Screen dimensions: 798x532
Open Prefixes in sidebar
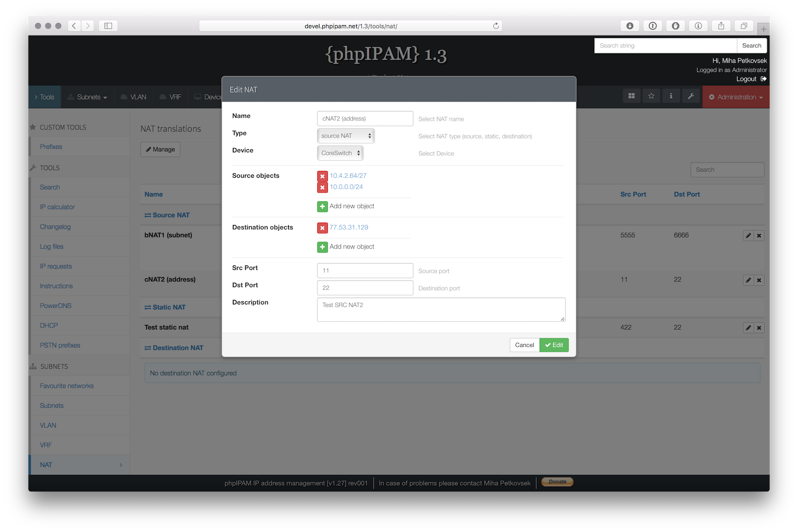coord(51,147)
